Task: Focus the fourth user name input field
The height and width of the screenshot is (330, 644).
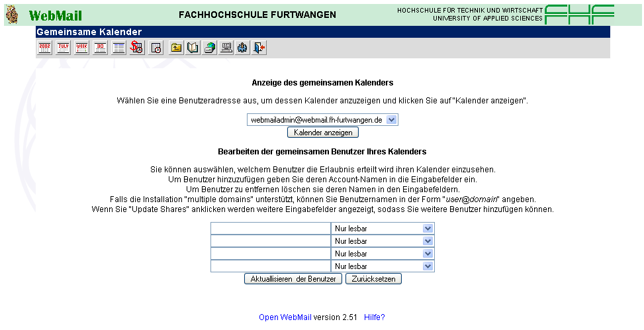Action: click(271, 266)
